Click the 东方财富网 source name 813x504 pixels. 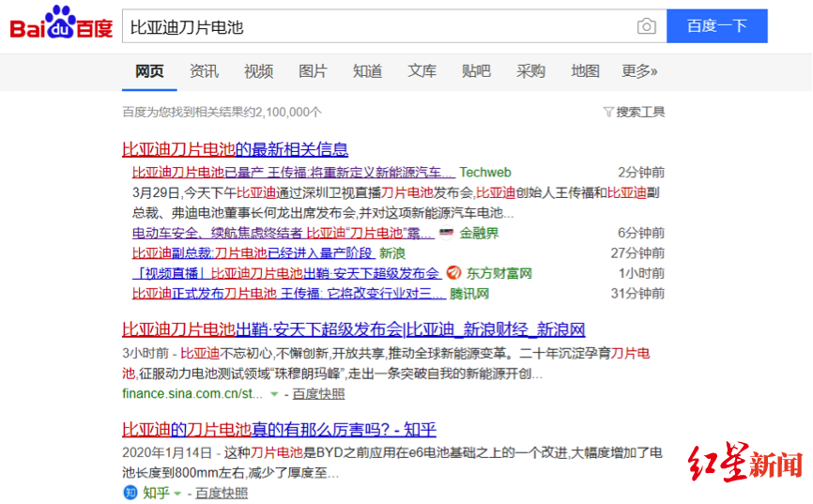click(x=499, y=273)
